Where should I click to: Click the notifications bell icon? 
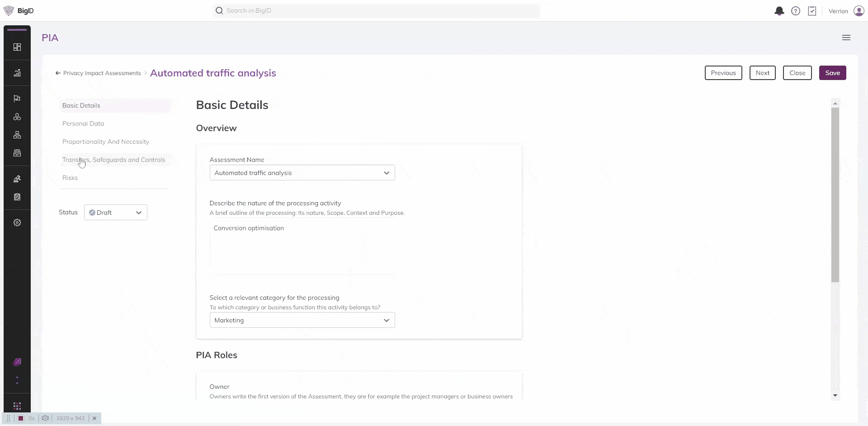point(779,11)
